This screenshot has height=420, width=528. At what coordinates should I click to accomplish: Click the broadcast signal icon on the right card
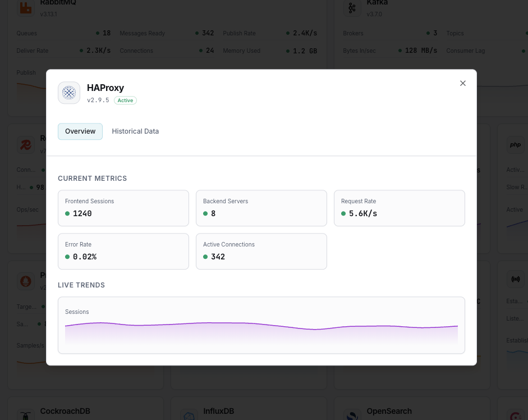[515, 279]
